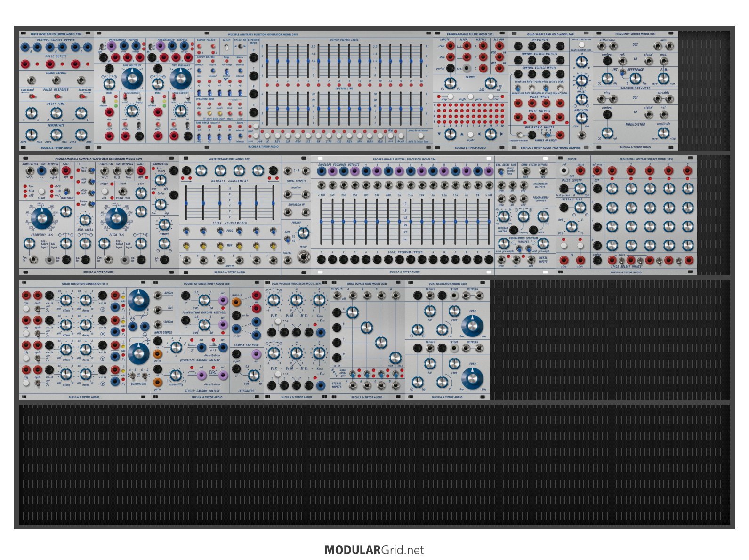Image resolution: width=749 pixels, height=560 pixels.
Task: Click local program input 0 jack on Model 296
Action: (x=321, y=260)
